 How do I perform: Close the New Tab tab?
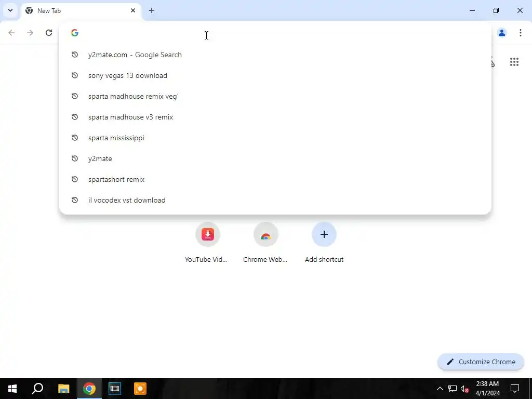tap(133, 10)
